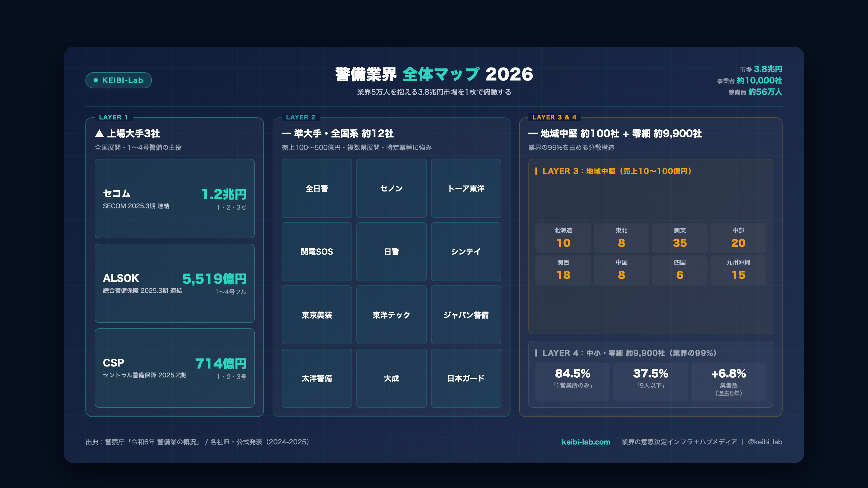This screenshot has width=868, height=488.
Task: Click the シンテイ tile
Action: [x=466, y=252]
